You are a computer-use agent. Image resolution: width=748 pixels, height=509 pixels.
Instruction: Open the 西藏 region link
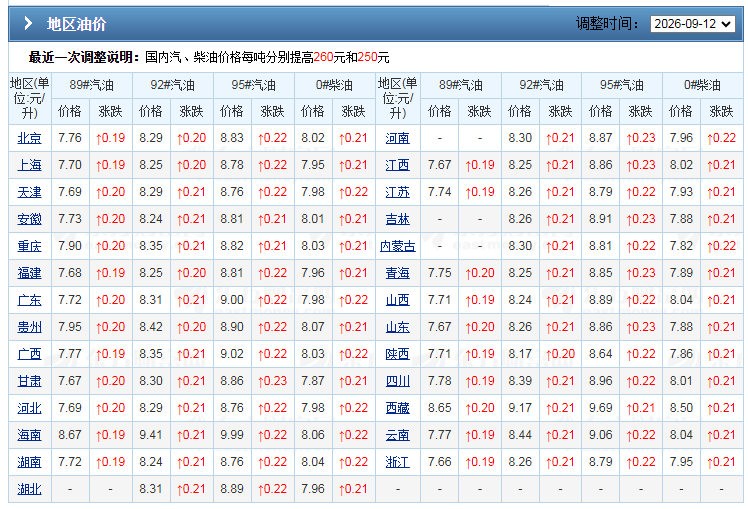pos(398,408)
